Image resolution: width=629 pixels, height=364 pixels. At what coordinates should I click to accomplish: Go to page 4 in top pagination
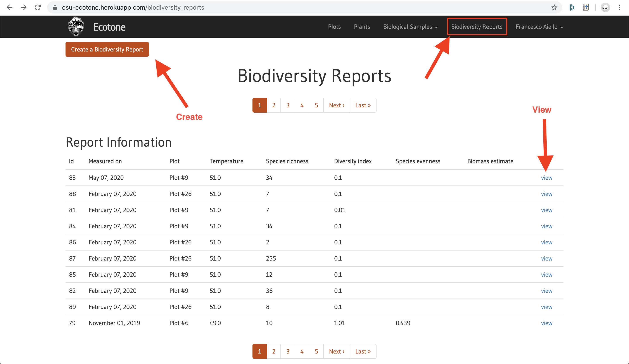pos(302,105)
